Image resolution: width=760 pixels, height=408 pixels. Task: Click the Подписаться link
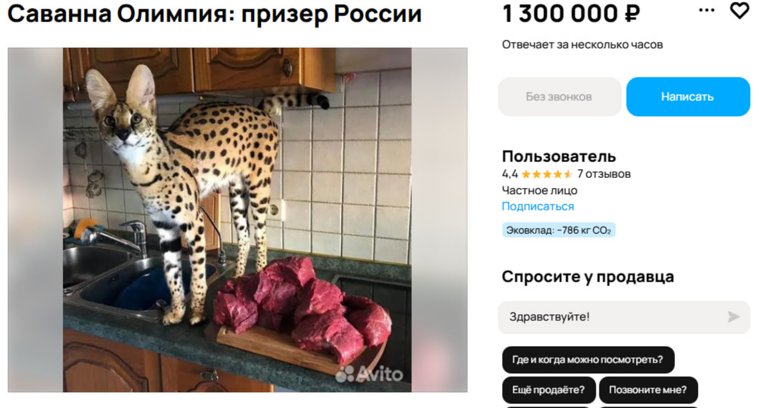[538, 206]
